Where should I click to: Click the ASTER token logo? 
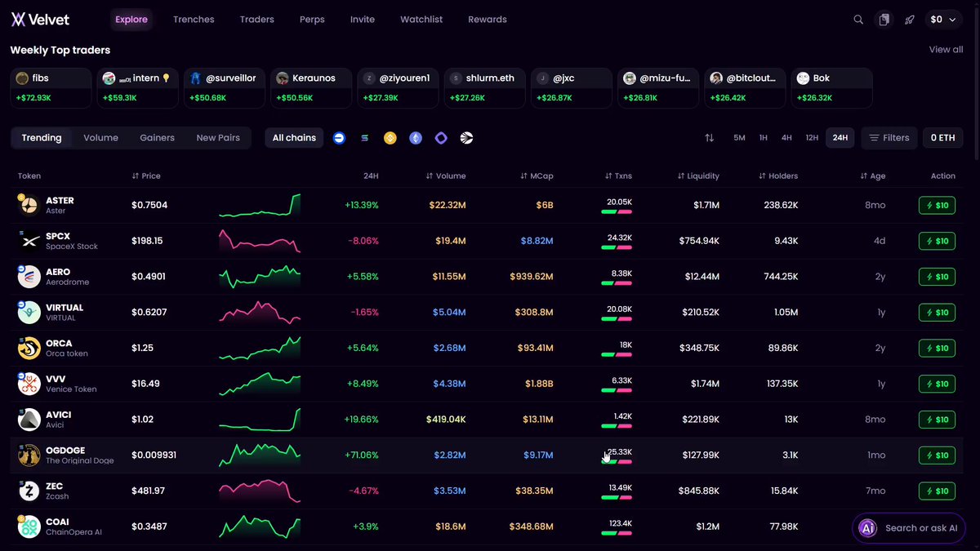[29, 205]
